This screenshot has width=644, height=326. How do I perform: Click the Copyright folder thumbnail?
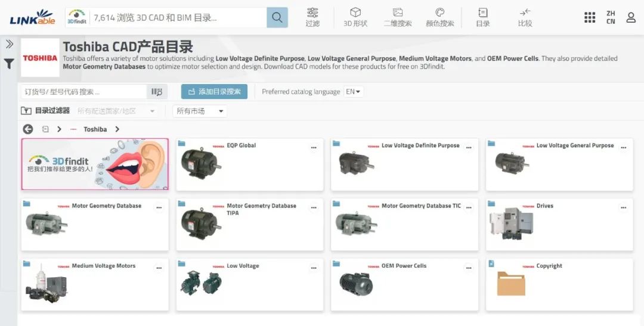click(x=511, y=283)
